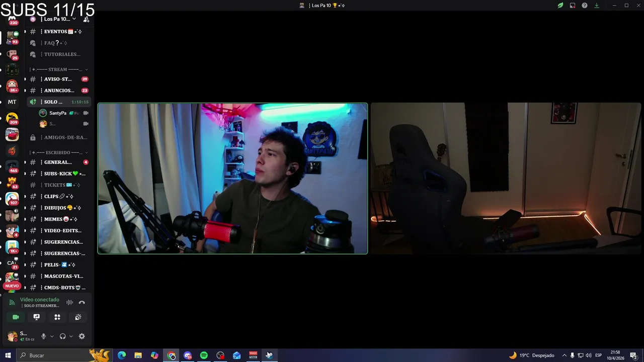Viewport: 644px width, 362px height.
Task: Open Microsoft Edge from the taskbar
Action: [x=122, y=355]
